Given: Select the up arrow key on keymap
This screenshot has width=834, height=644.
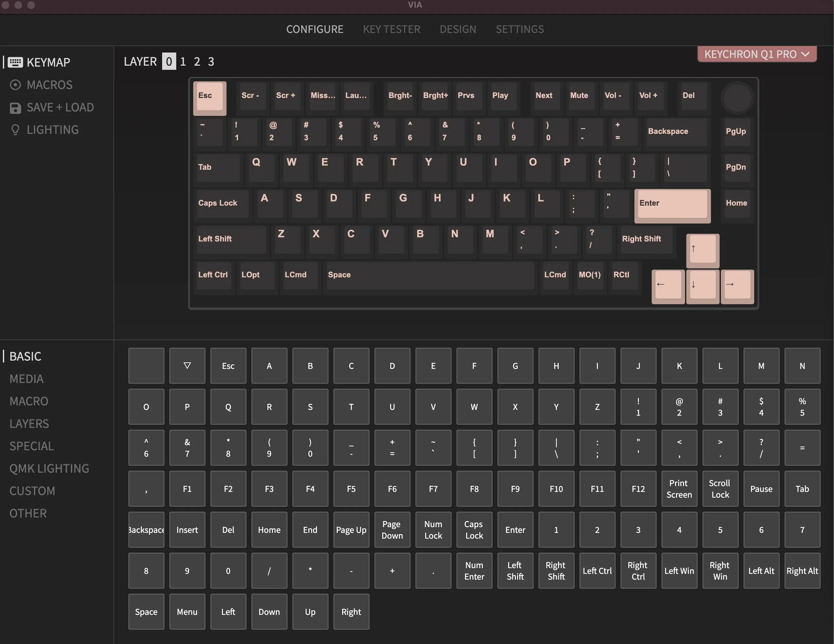Looking at the screenshot, I should [x=703, y=250].
